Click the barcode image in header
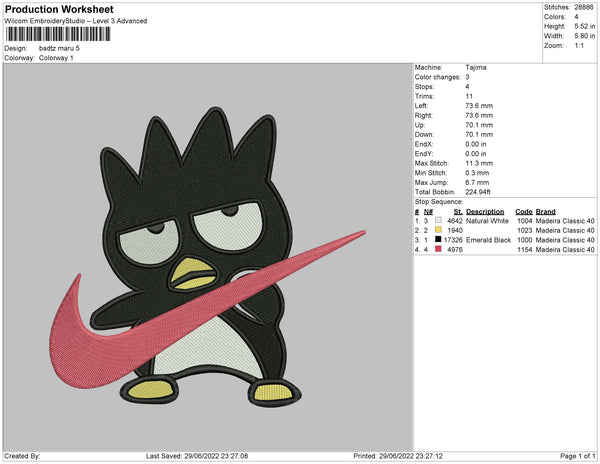This screenshot has width=600, height=464. coord(58,34)
